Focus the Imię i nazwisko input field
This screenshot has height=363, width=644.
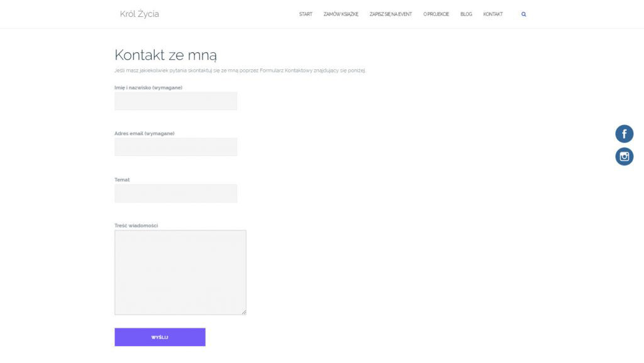click(x=175, y=101)
